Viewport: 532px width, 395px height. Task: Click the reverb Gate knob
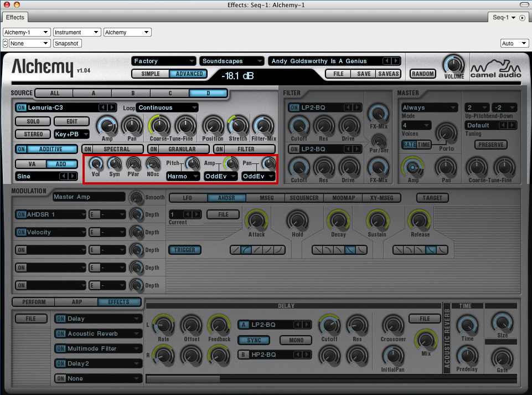pos(503,358)
